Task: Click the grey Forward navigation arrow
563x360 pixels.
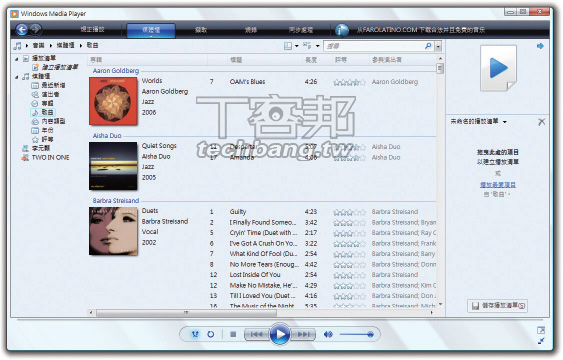Action: (x=36, y=29)
